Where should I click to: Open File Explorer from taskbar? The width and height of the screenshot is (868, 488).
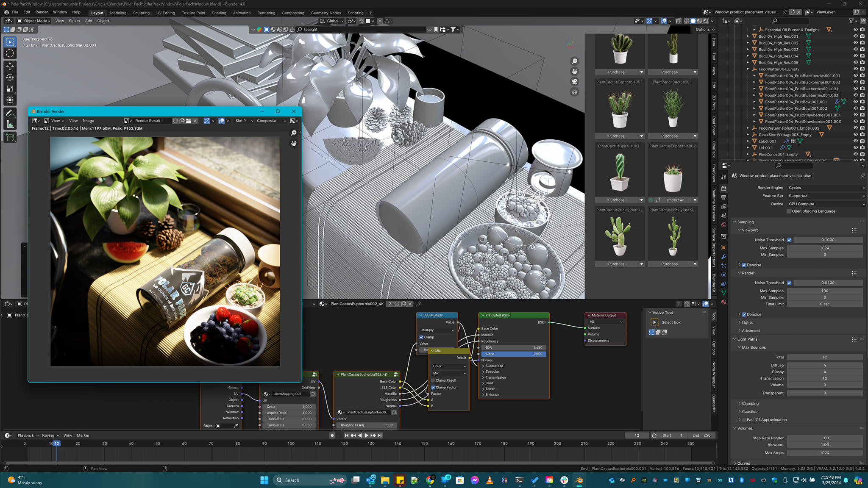(385, 480)
